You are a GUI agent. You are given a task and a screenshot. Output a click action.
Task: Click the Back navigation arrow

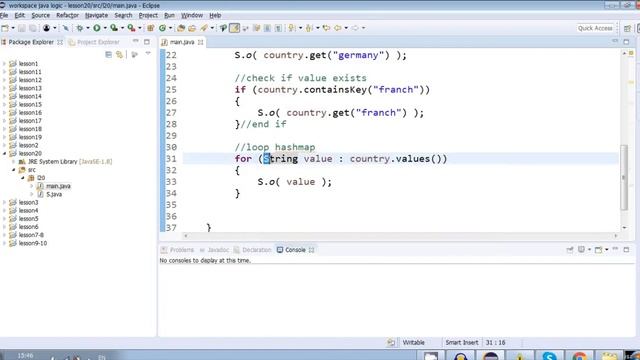click(x=338, y=28)
